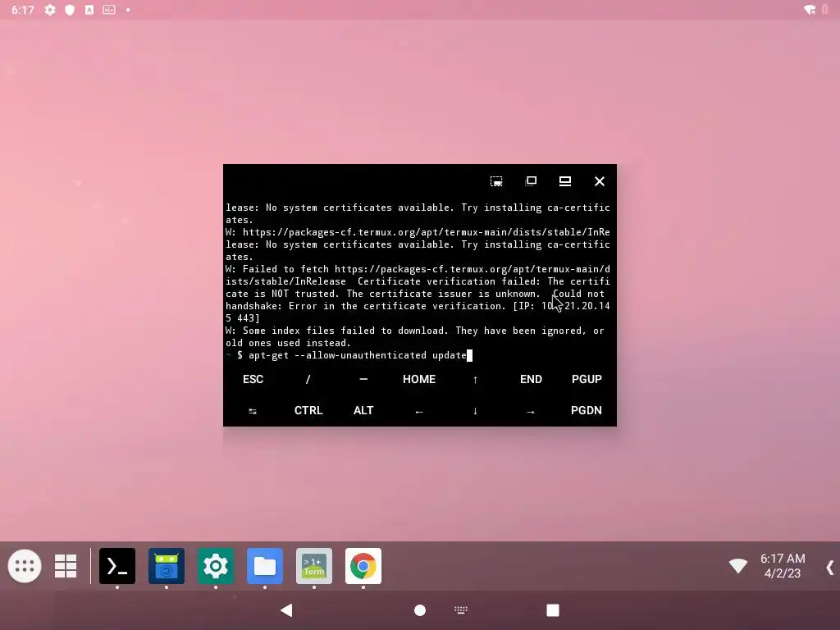Viewport: 840px width, 630px height.
Task: Toggle the ALT modifier key
Action: coord(363,410)
